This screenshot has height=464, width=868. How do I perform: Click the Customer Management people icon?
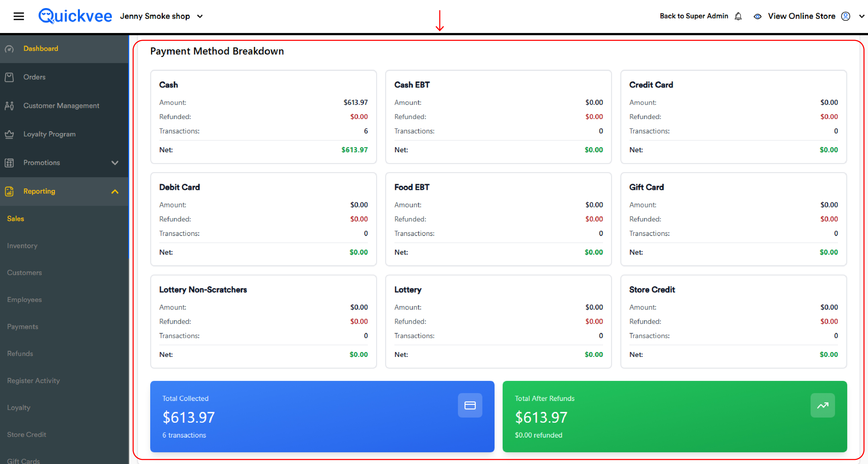coord(10,106)
